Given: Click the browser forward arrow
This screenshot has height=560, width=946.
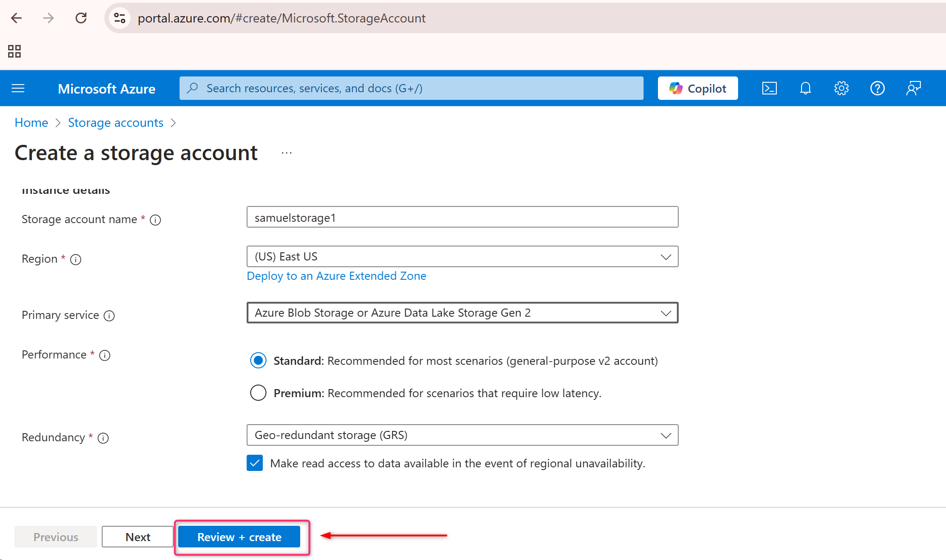Looking at the screenshot, I should [48, 18].
